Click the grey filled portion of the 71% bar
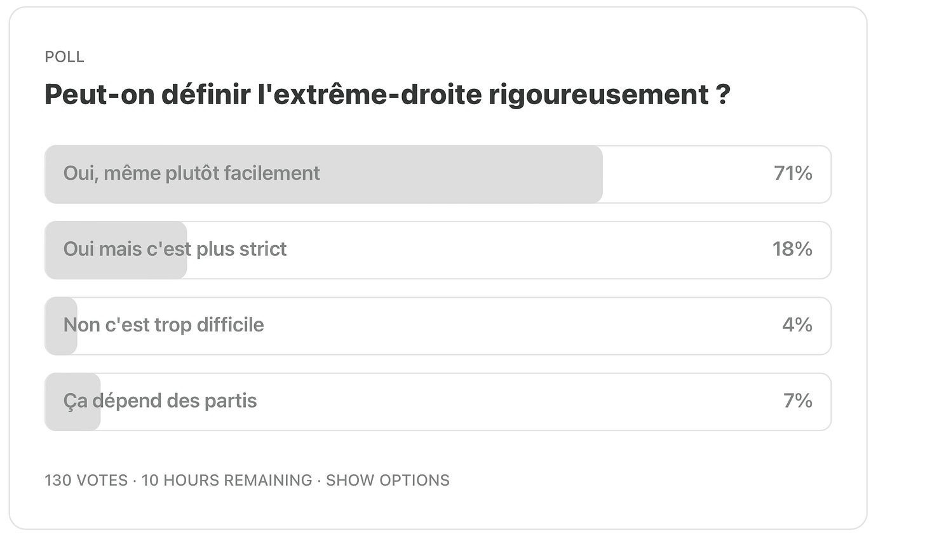The image size is (925, 560). pyautogui.click(x=323, y=174)
